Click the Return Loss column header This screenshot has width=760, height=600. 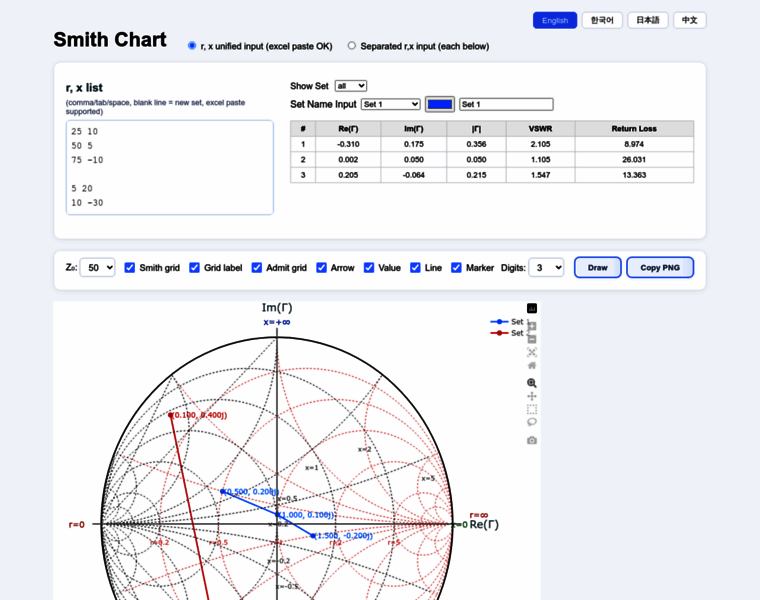click(x=634, y=129)
